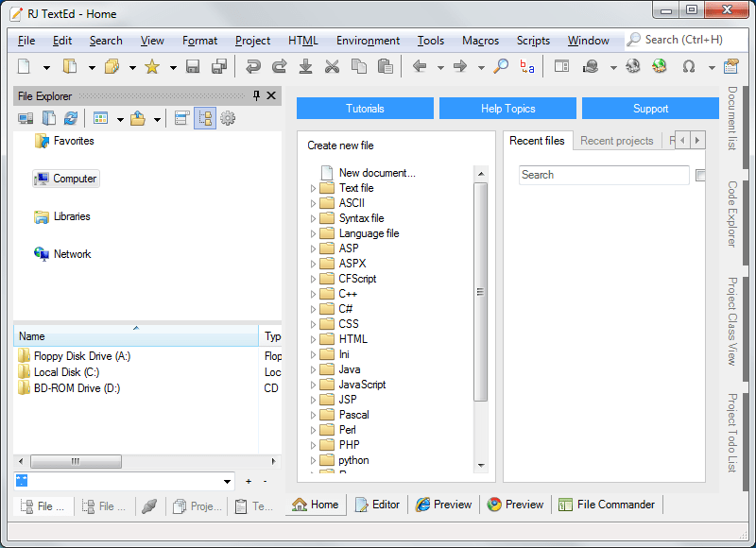Click the Favorites star toolbar icon

[x=152, y=66]
